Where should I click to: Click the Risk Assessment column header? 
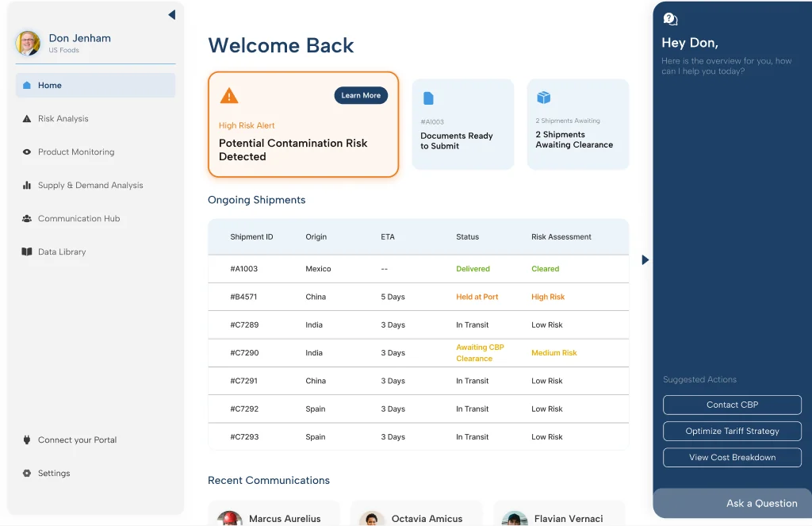tap(561, 237)
